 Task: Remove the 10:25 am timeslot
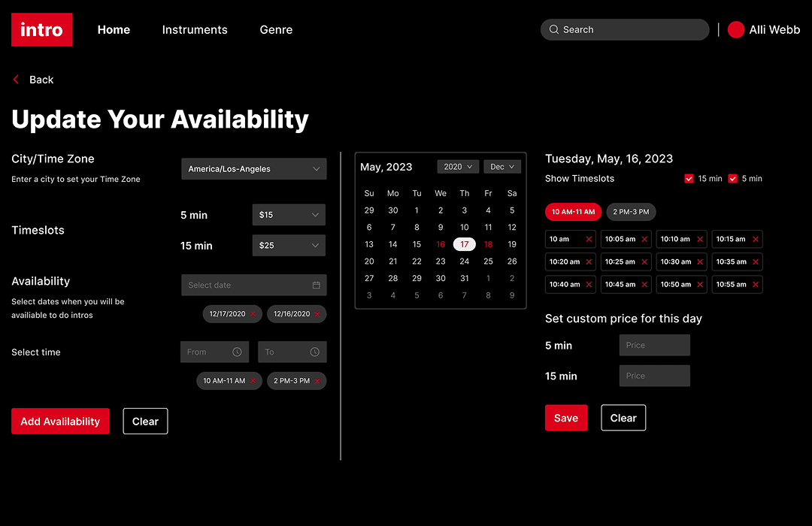[643, 261]
